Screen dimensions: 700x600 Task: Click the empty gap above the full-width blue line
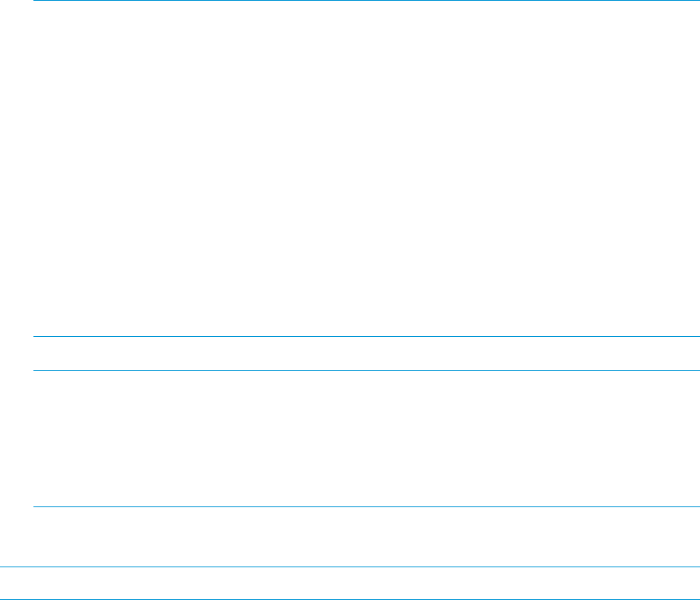coord(365,536)
